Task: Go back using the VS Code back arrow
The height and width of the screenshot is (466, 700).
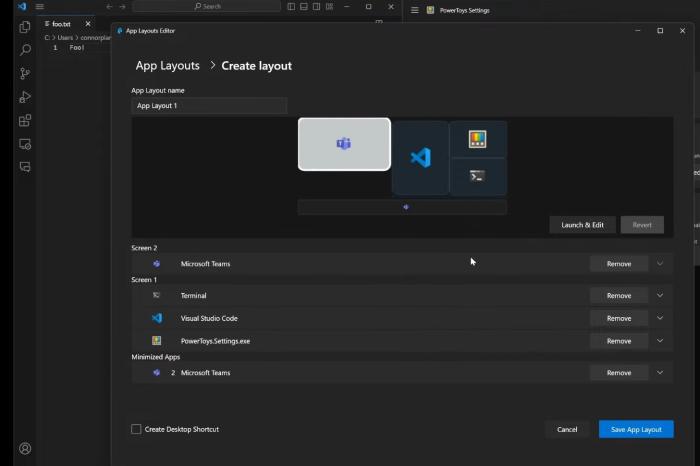Action: [109, 6]
